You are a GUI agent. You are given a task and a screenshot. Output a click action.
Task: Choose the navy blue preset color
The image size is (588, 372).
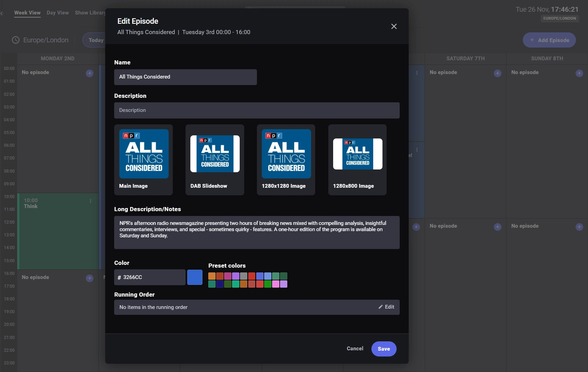coord(220,284)
